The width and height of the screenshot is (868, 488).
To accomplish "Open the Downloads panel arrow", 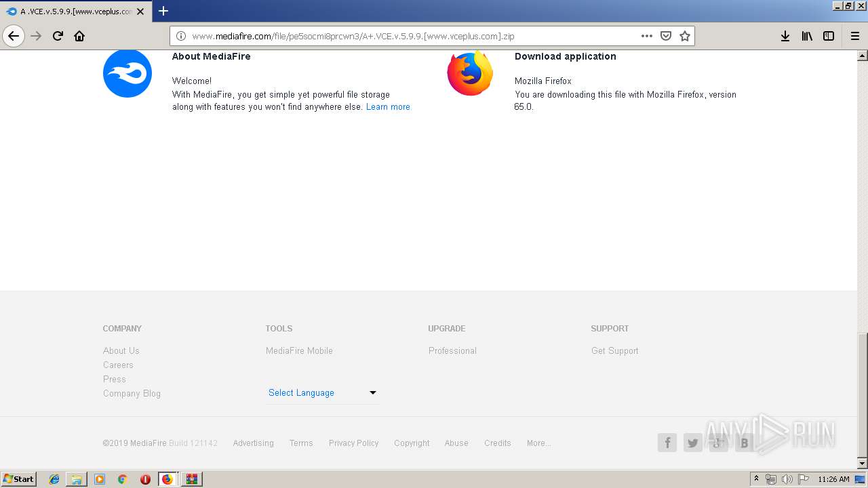I will [785, 36].
